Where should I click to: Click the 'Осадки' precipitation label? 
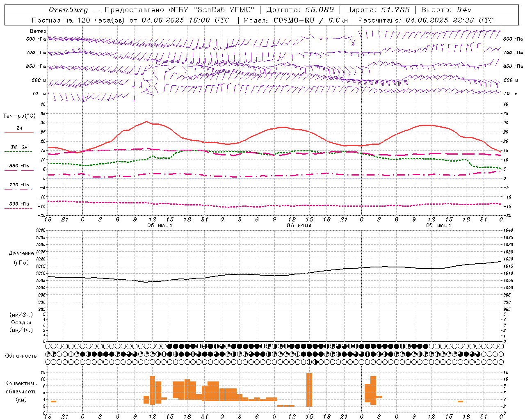click(21, 322)
